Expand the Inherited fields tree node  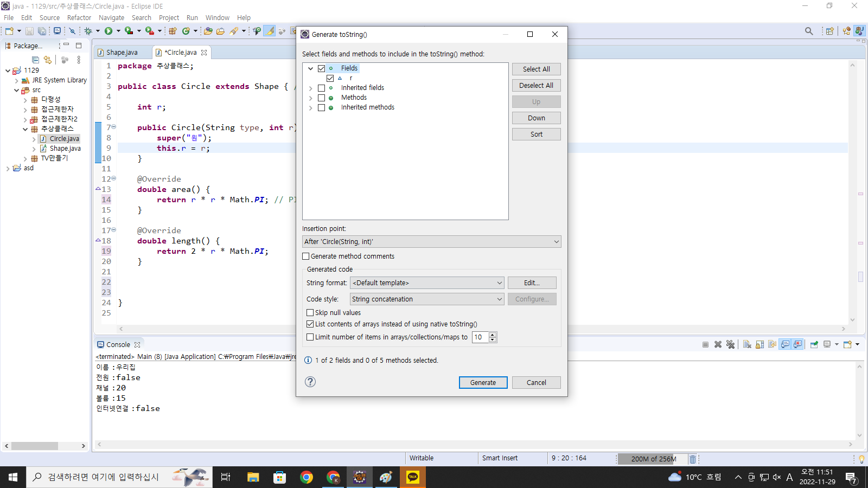[310, 88]
